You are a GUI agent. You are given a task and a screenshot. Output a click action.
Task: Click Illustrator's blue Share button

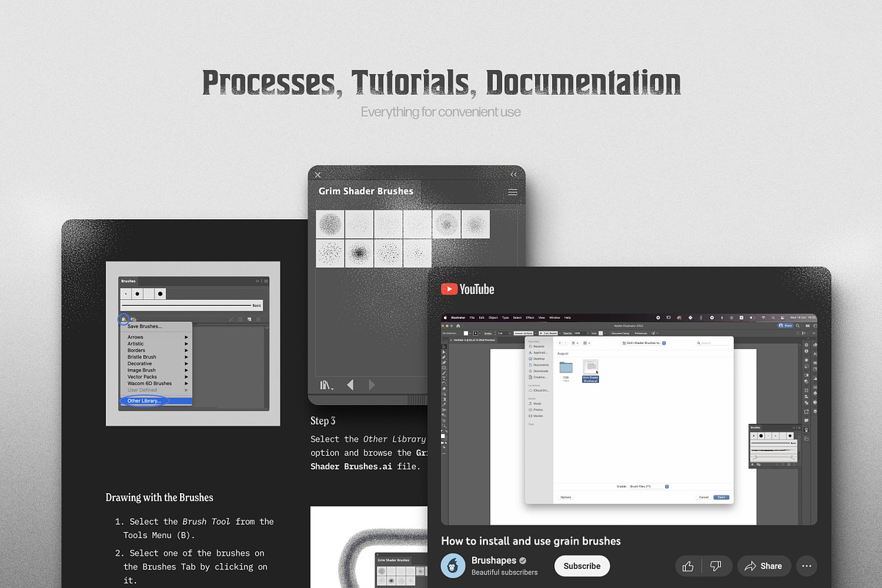(x=784, y=326)
